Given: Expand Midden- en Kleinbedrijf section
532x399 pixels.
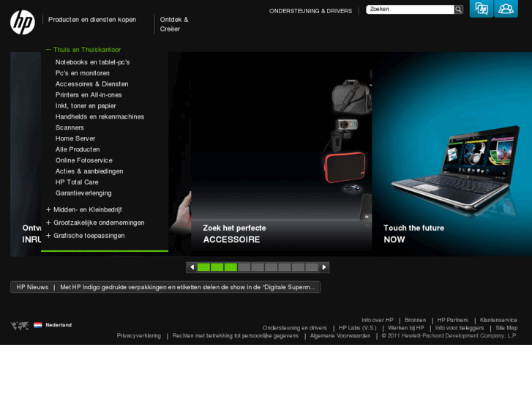Looking at the screenshot, I should [84, 210].
